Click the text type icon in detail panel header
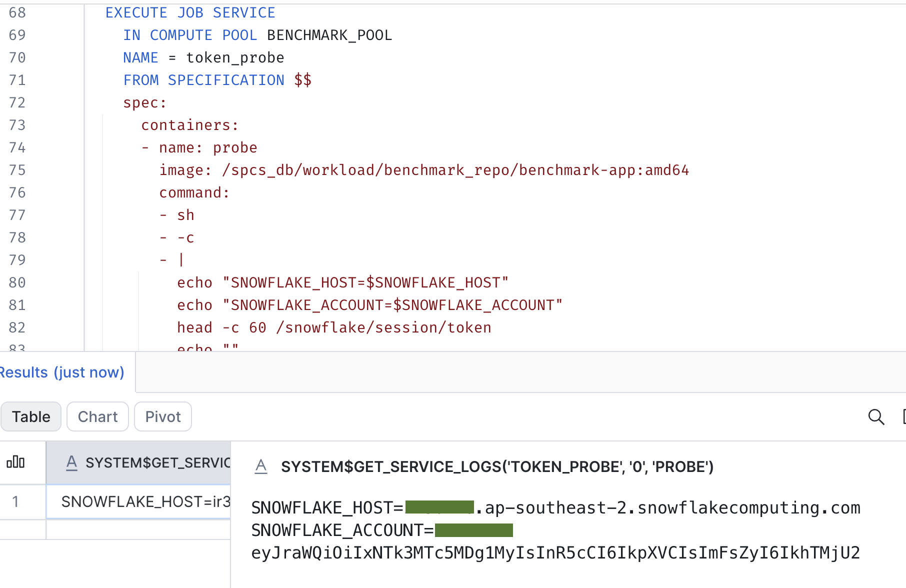The image size is (906, 588). [261, 467]
